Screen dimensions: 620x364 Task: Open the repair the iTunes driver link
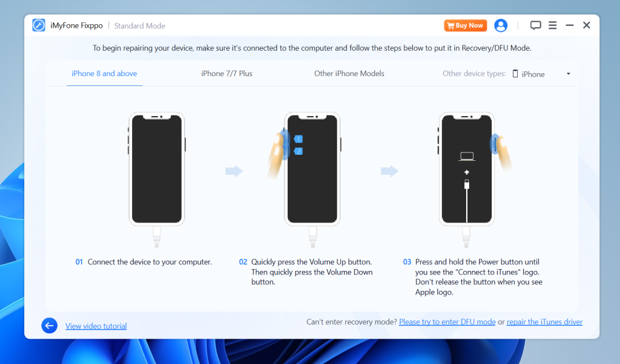point(544,322)
